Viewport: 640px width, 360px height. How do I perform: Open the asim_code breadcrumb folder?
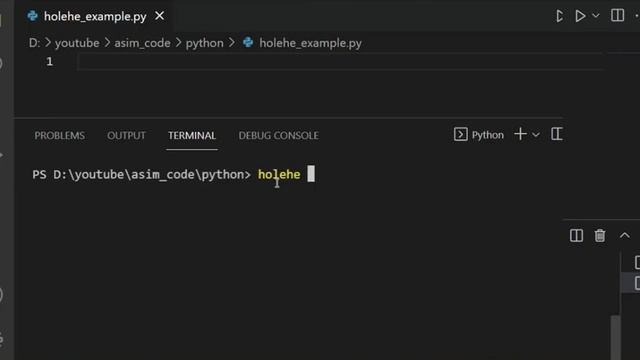click(142, 43)
